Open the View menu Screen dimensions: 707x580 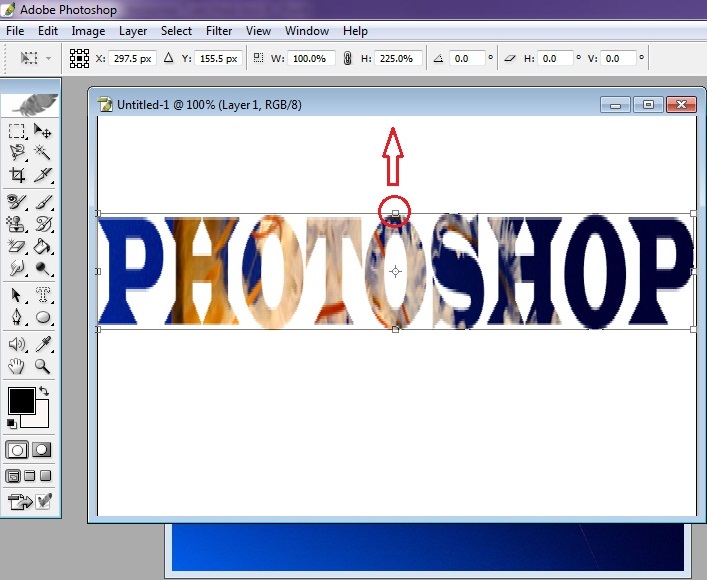[258, 31]
